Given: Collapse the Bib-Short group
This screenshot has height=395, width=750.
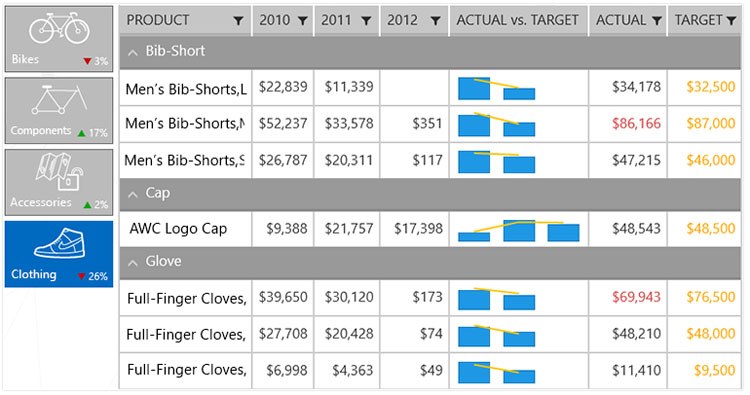Looking at the screenshot, I should (133, 52).
